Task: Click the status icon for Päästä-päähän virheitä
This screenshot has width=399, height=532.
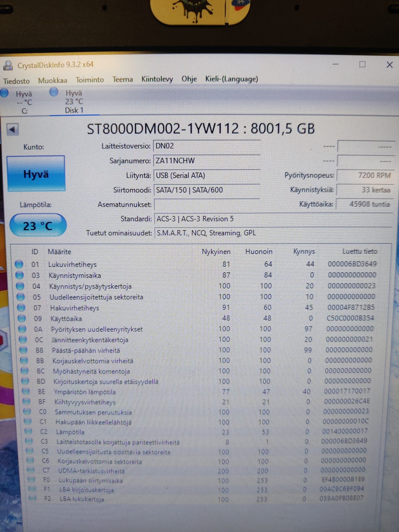Action: coord(24,350)
